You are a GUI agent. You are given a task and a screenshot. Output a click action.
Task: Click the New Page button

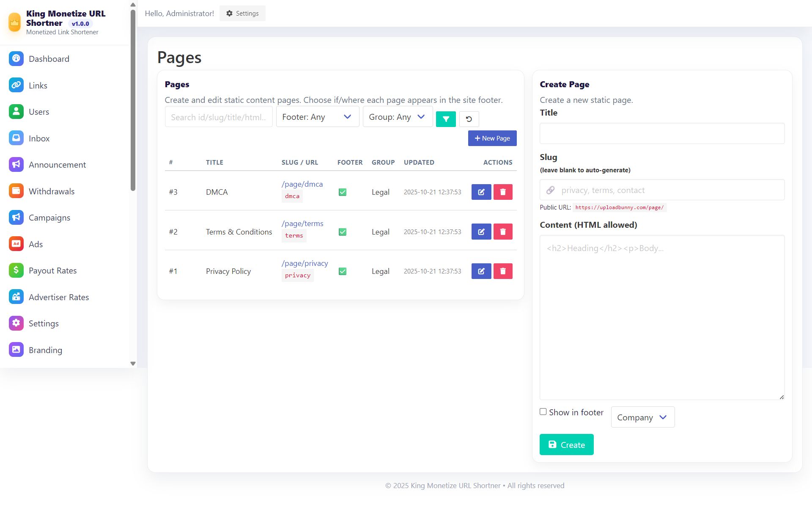tap(492, 138)
